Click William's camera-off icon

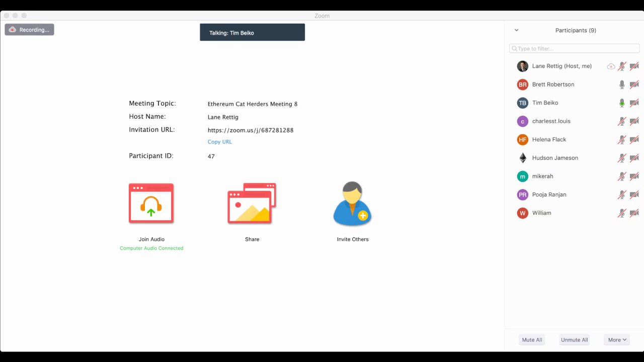pyautogui.click(x=634, y=213)
